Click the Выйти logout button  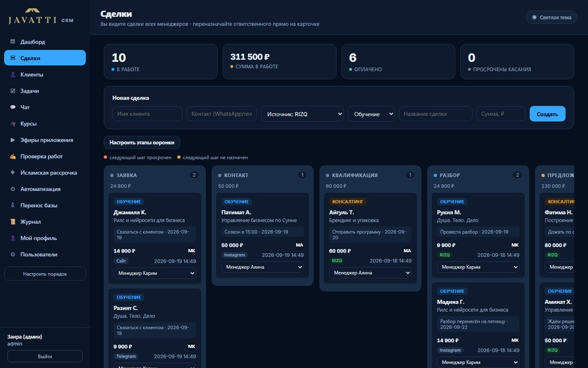coord(45,356)
